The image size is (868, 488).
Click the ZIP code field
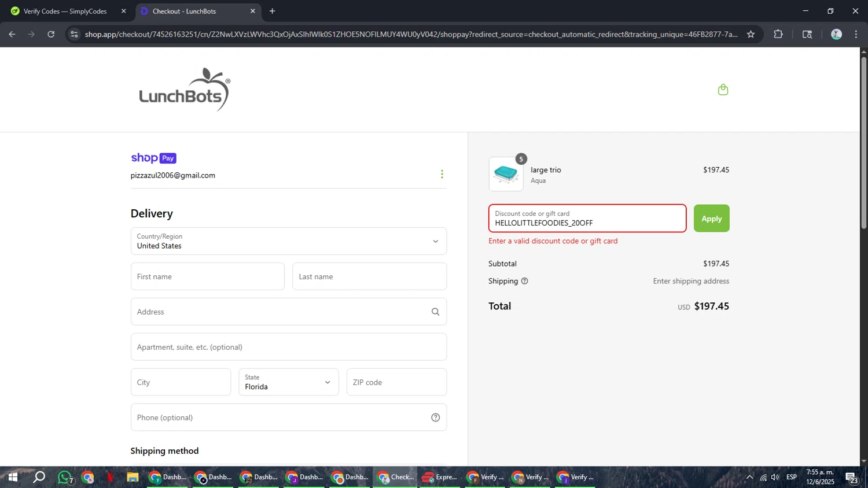click(396, 382)
